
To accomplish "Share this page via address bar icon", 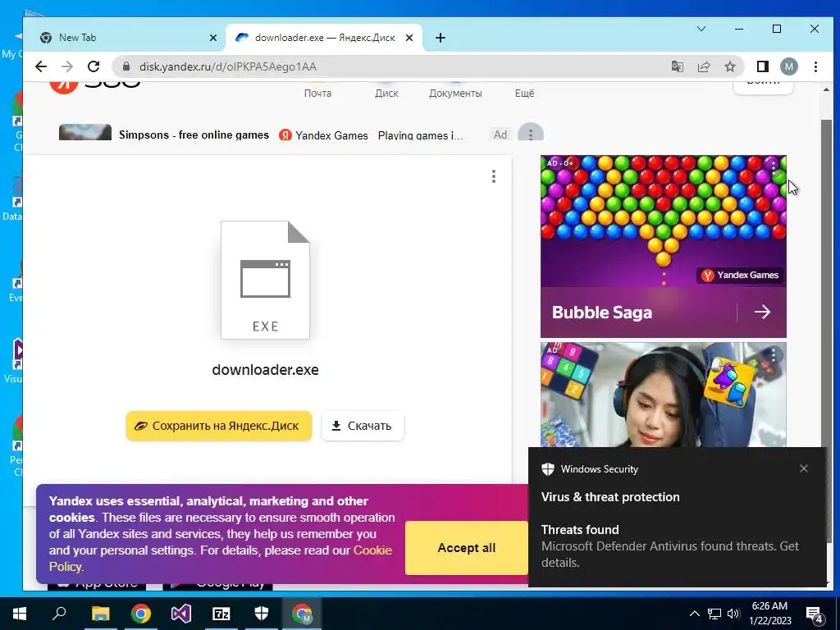I will [x=703, y=66].
